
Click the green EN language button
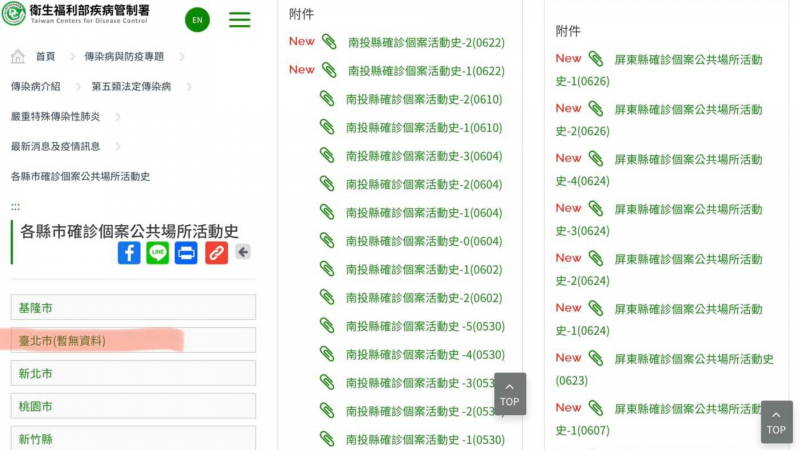tap(197, 20)
